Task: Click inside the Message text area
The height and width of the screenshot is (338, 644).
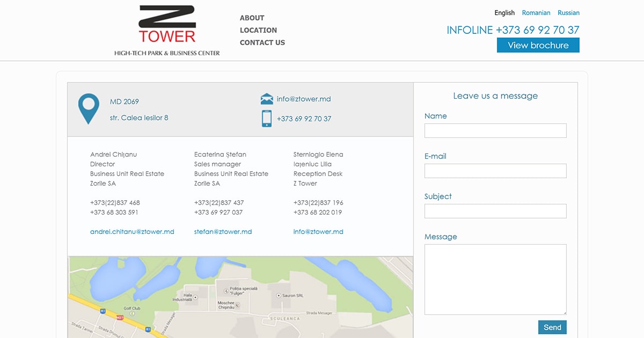Action: pos(495,280)
